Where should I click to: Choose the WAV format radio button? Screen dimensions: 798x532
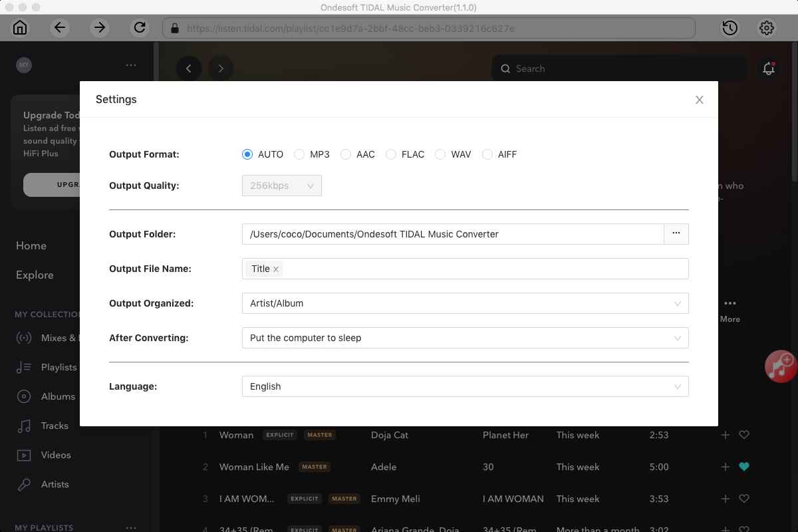[x=440, y=154]
